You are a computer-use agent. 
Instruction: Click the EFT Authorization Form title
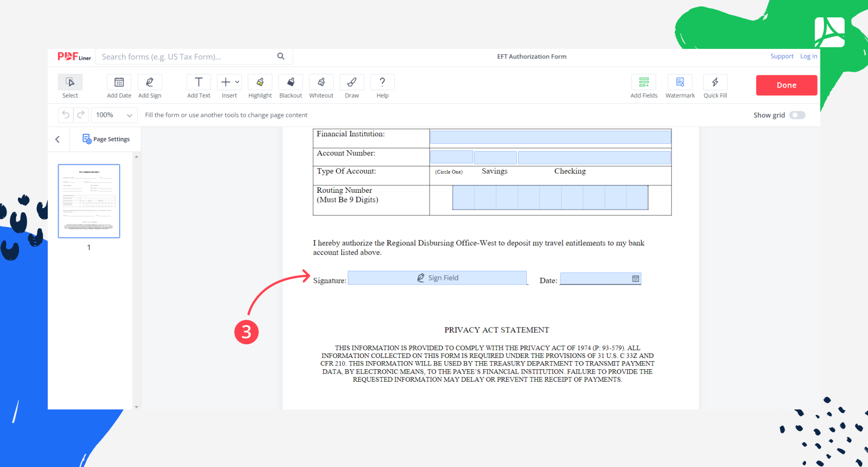tap(532, 56)
